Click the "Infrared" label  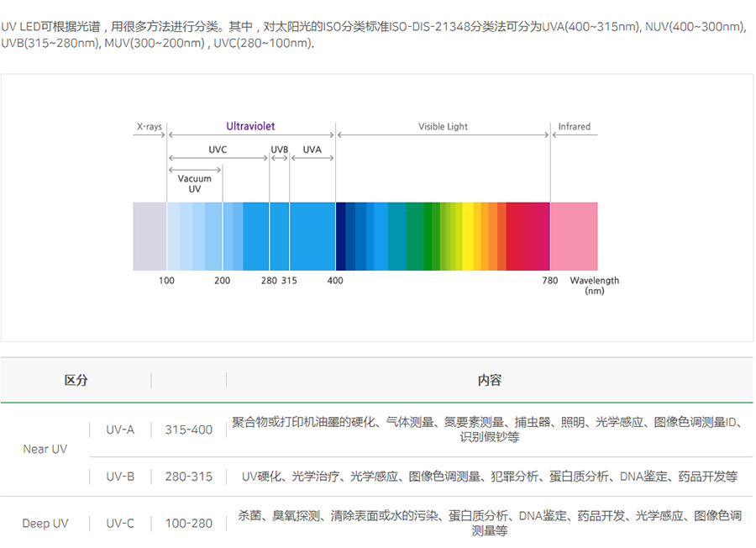(x=575, y=126)
